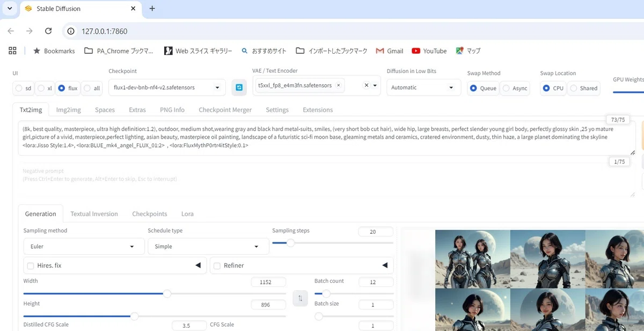Open the Bookmarks star folder
Viewport: 644px width, 331px height.
click(54, 51)
